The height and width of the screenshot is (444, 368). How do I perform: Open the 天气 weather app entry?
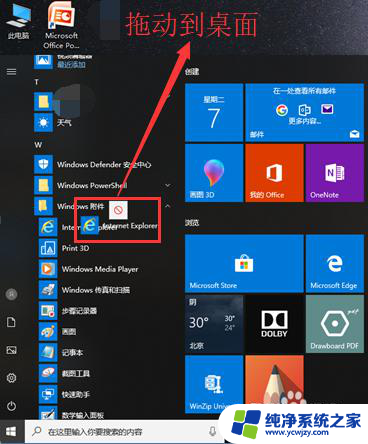point(53,123)
